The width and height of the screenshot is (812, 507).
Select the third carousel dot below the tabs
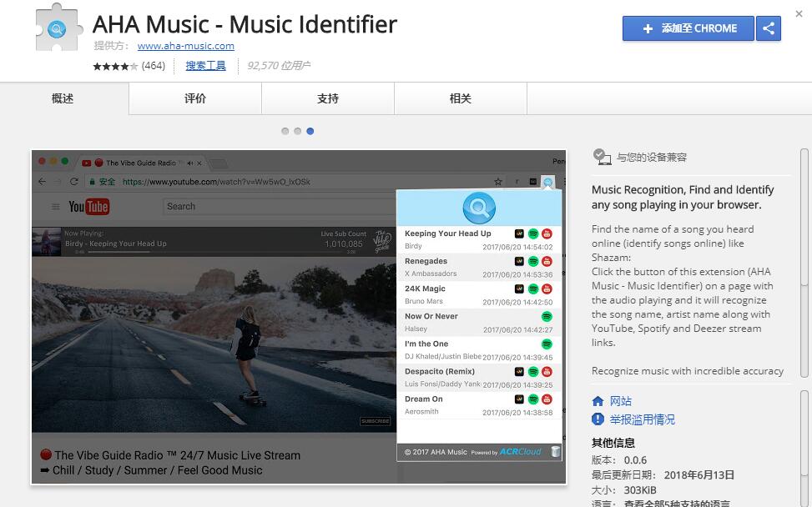point(310,130)
